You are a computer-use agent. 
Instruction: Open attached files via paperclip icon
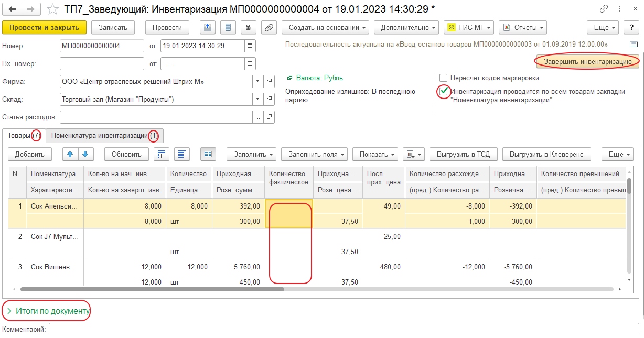point(268,27)
